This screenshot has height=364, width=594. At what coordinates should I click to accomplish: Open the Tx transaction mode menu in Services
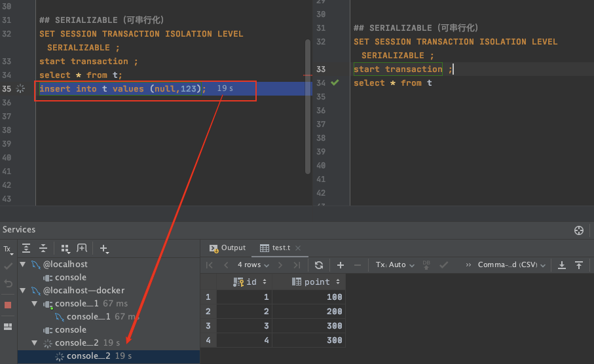[8, 249]
